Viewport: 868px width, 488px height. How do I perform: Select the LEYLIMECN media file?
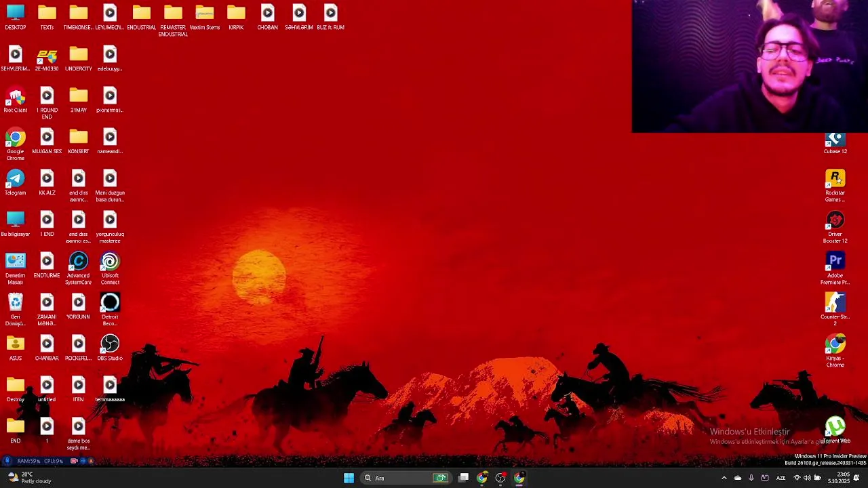(110, 18)
